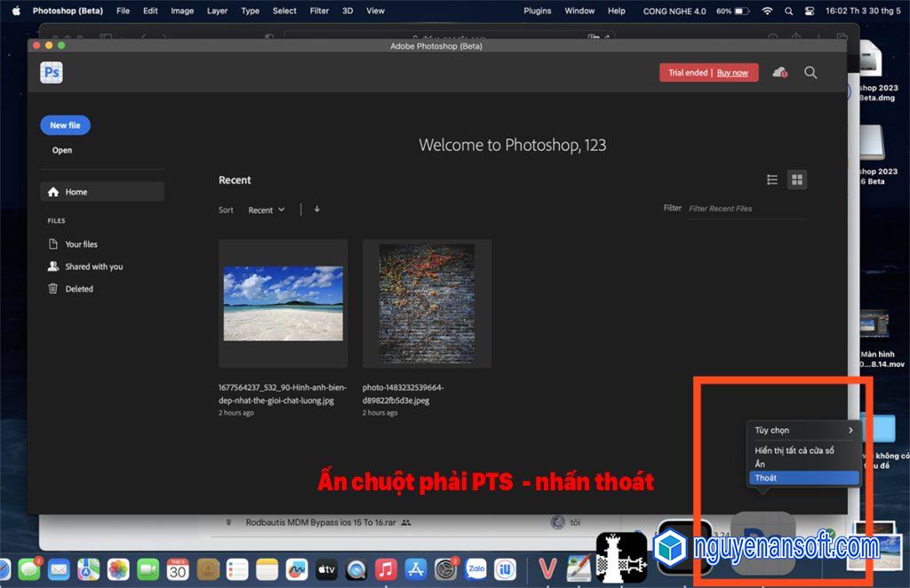Open Maps from the Dock
Image resolution: width=910 pixels, height=588 pixels.
coord(88,569)
